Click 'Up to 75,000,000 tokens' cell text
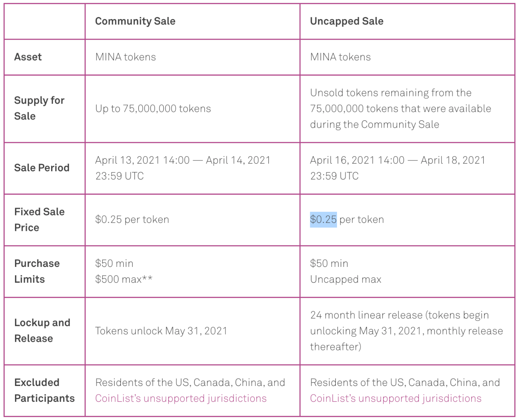The image size is (519, 420). [x=153, y=109]
